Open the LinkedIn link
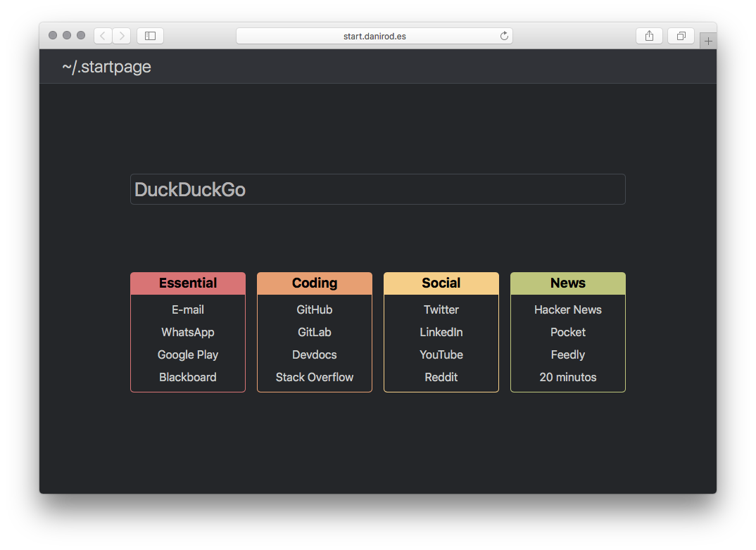756x550 pixels. pos(441,332)
